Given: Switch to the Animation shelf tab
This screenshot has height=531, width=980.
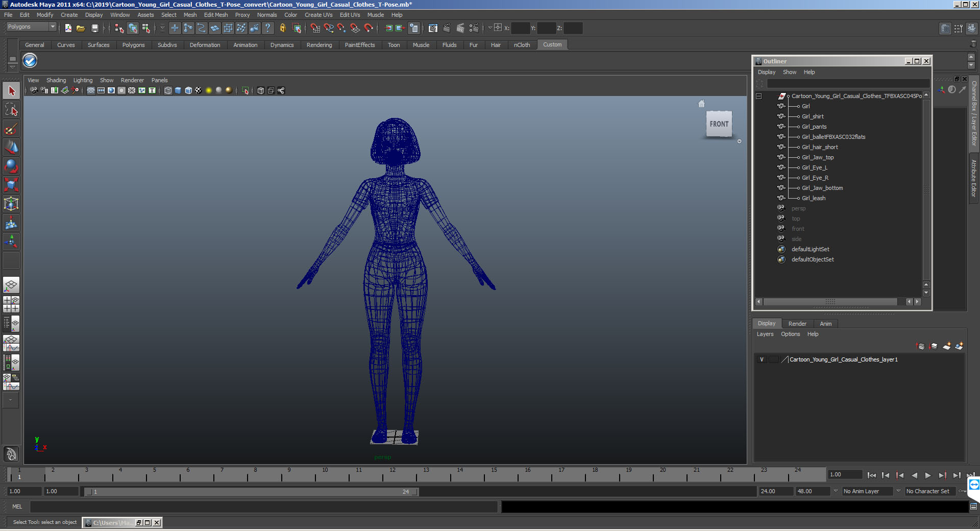Looking at the screenshot, I should click(x=245, y=45).
